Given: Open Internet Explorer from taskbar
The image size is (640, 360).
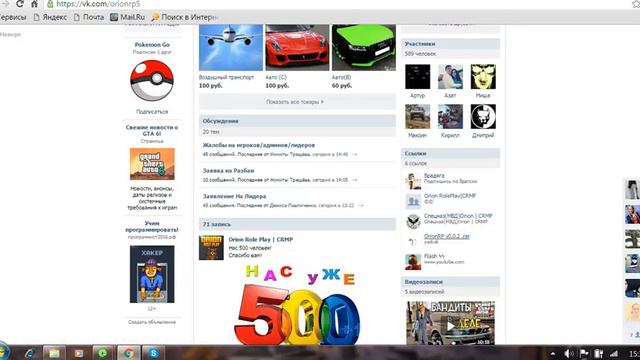Looking at the screenshot, I should [29, 353].
